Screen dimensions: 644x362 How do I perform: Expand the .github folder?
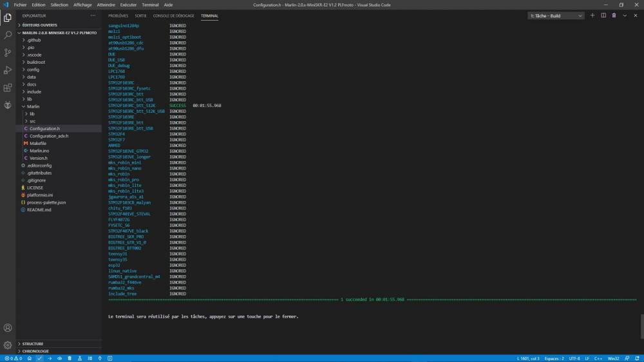pyautogui.click(x=59, y=40)
